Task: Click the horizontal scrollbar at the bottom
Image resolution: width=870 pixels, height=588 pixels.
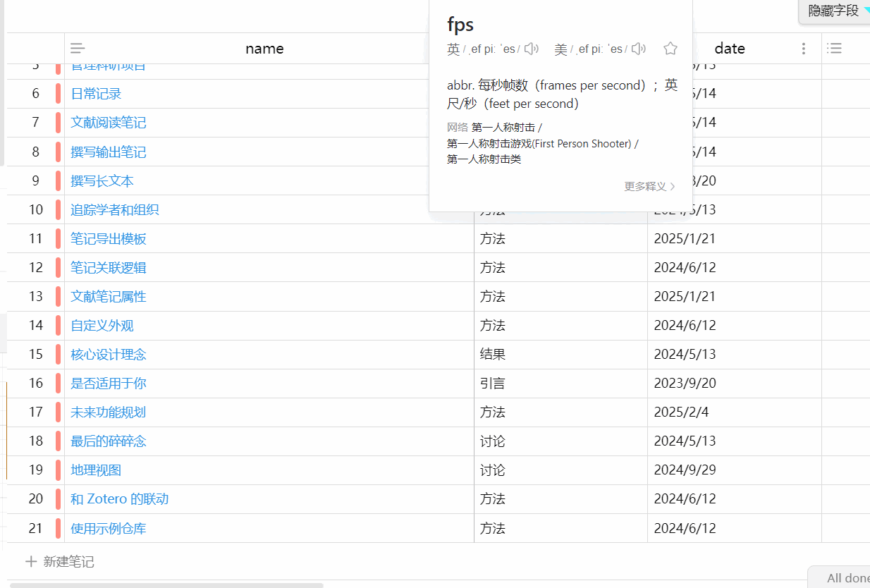Action: point(166,585)
